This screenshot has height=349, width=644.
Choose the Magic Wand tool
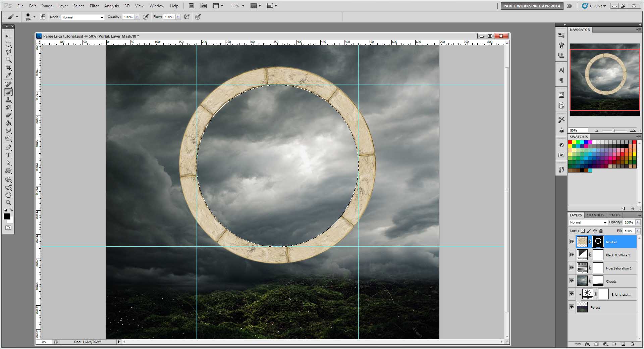tap(8, 60)
